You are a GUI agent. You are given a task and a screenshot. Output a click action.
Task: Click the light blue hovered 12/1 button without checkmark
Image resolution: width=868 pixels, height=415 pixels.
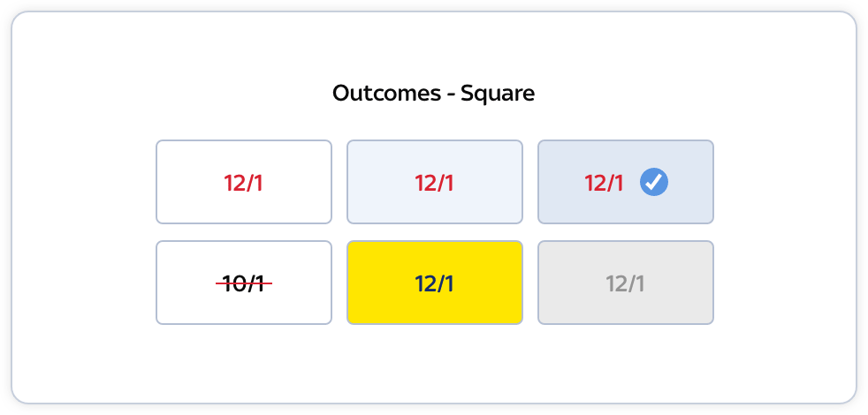tap(434, 182)
